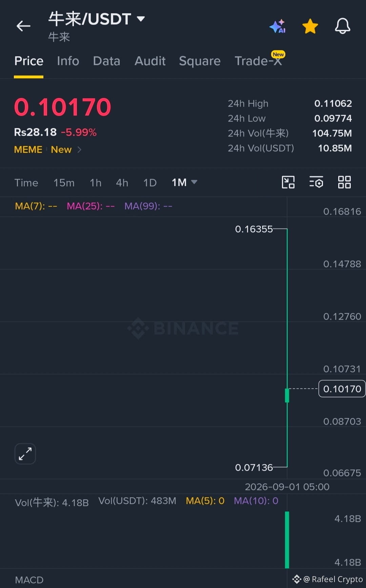Open the AI sparkle assistant icon
366x588 pixels.
tap(278, 26)
